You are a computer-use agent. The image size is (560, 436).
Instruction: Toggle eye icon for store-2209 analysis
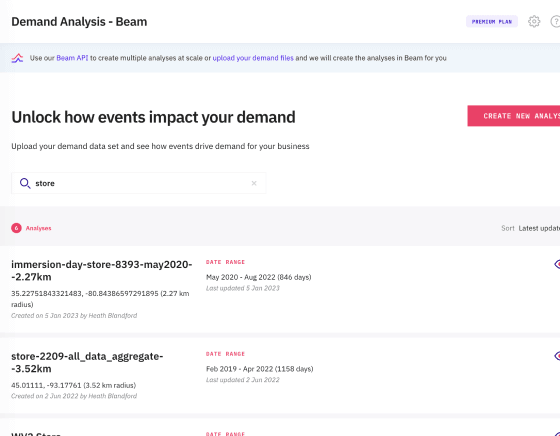[x=557, y=356]
